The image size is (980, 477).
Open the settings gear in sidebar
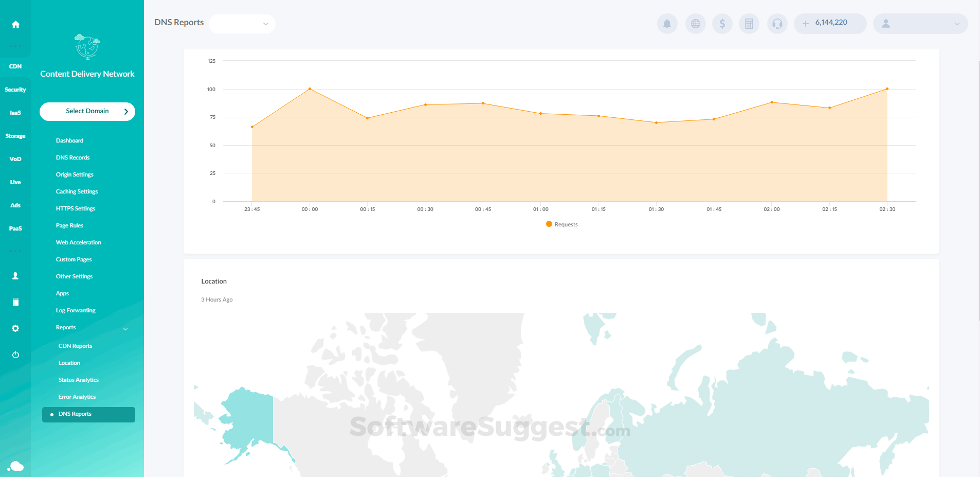pos(15,328)
